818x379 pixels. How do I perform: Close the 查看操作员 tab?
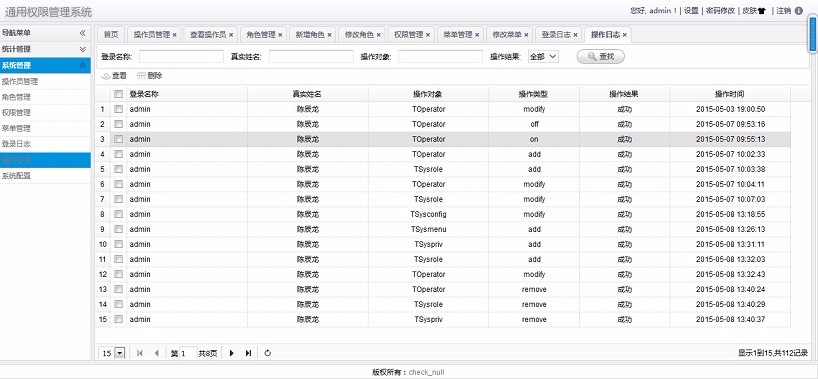point(231,35)
